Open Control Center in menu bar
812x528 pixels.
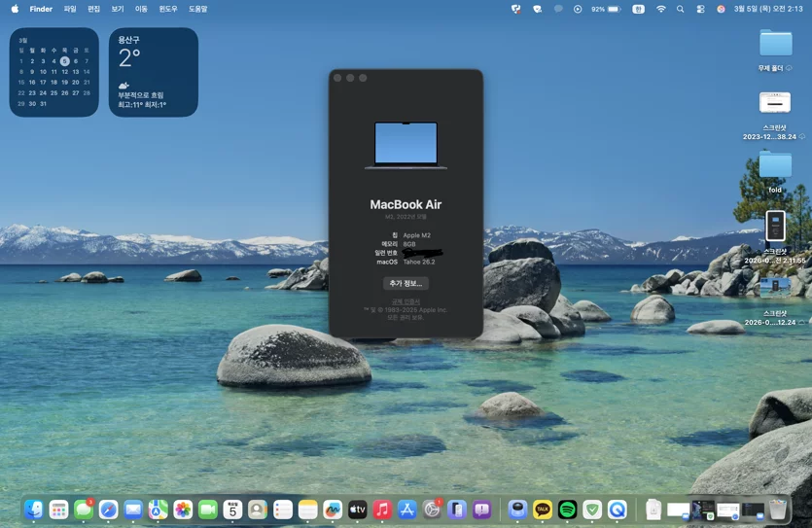[700, 9]
